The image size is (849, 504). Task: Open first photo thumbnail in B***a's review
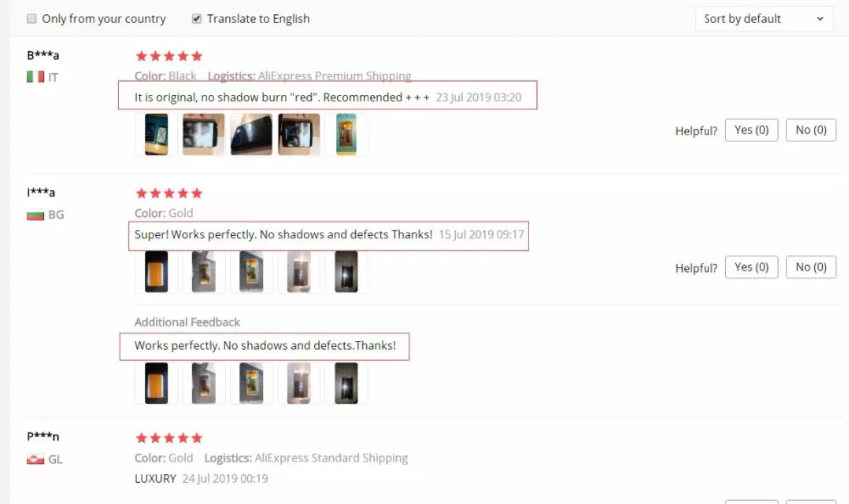[x=156, y=134]
